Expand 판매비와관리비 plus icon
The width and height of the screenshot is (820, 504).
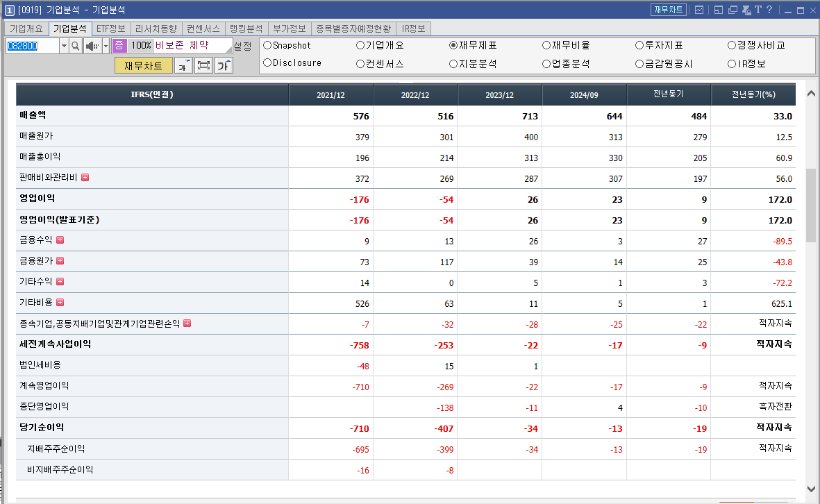[85, 178]
